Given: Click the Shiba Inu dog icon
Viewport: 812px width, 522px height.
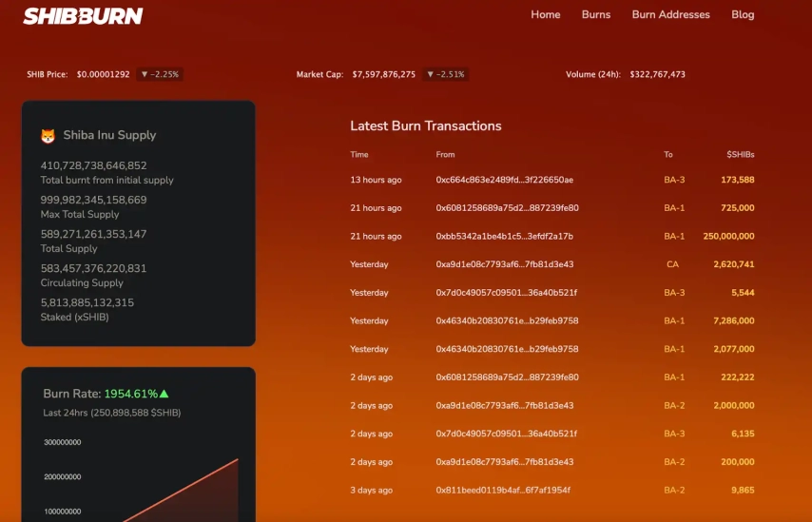Looking at the screenshot, I should (x=48, y=136).
